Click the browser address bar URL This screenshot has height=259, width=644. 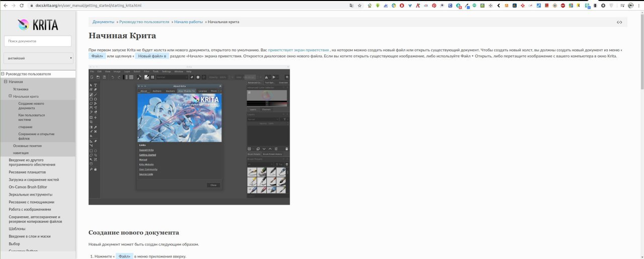(89, 5)
